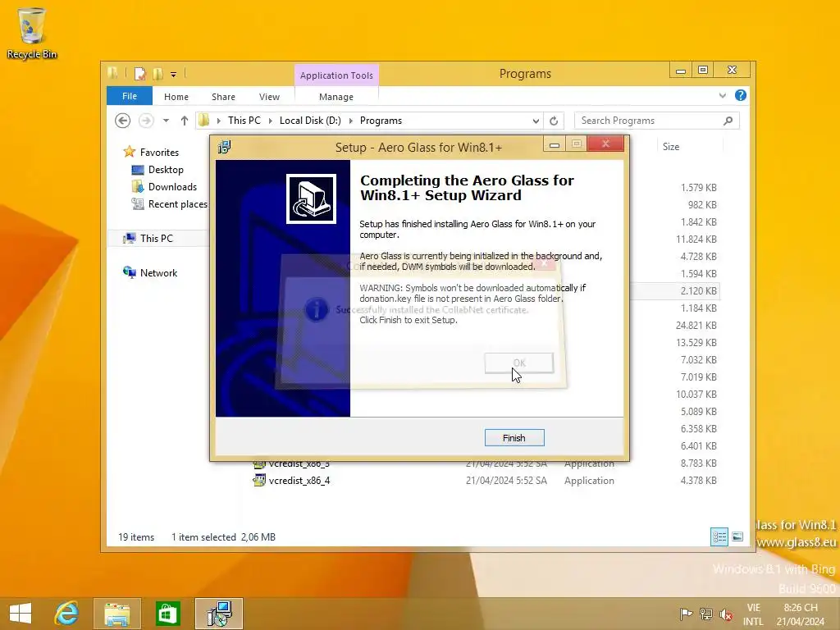840x630 pixels.
Task: Select This PC in the address breadcrumb
Action: point(244,121)
